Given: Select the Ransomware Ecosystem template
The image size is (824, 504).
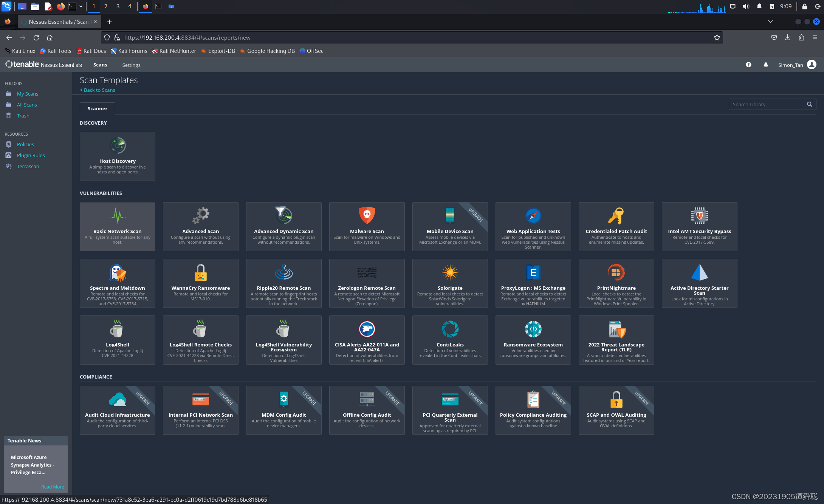Looking at the screenshot, I should pos(533,340).
